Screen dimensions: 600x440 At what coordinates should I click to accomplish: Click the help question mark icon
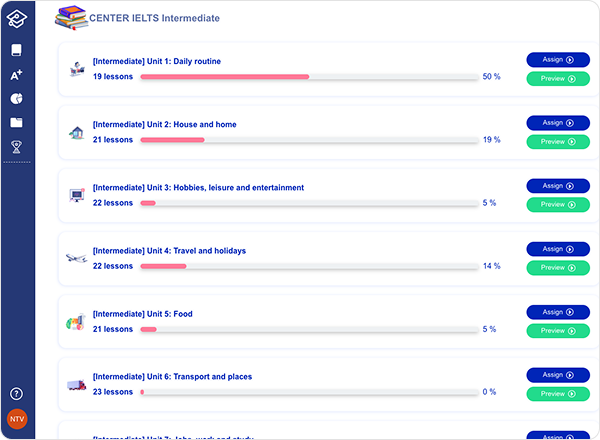click(x=16, y=393)
